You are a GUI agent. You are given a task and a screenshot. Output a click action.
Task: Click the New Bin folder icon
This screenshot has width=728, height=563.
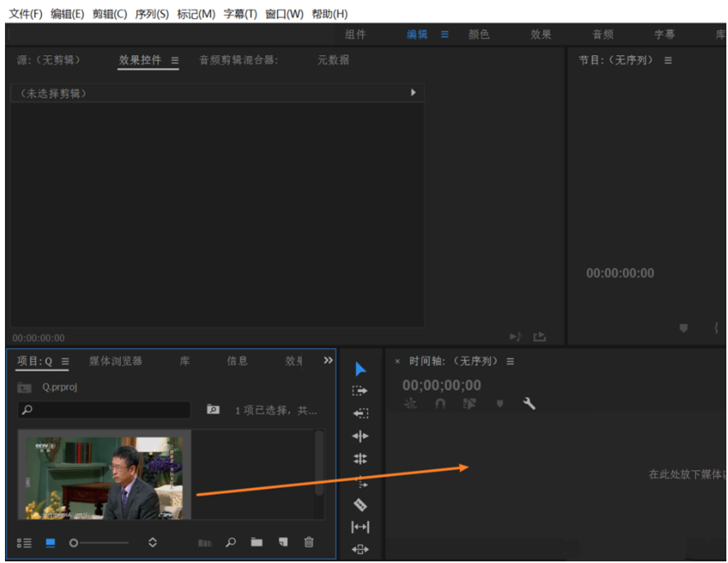point(256,542)
